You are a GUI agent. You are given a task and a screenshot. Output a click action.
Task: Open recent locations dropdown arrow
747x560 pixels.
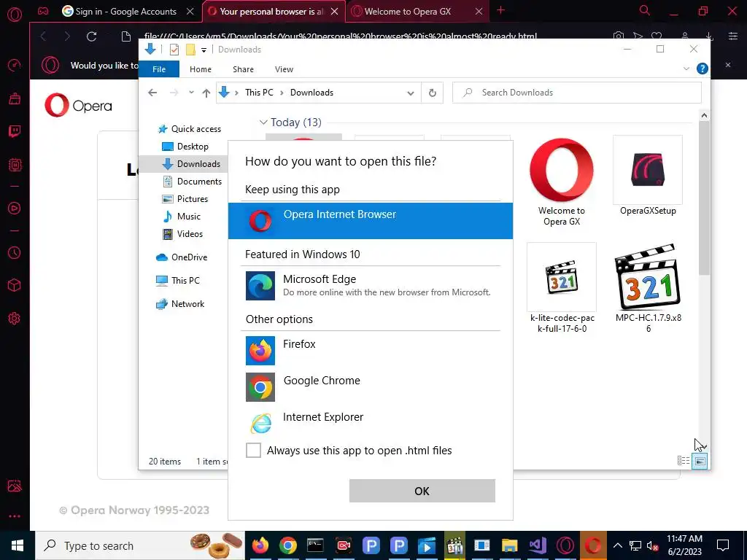click(x=191, y=93)
